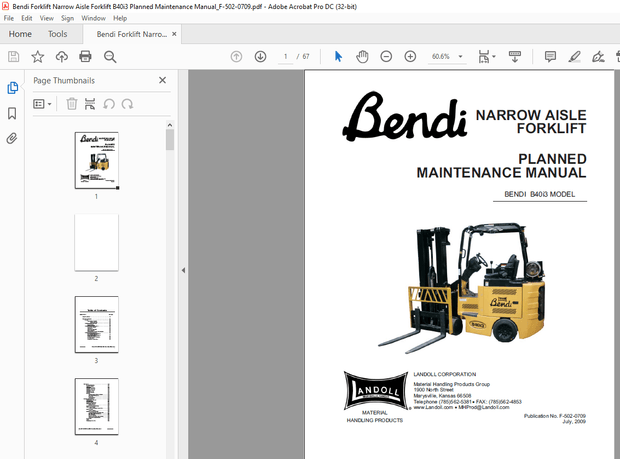Select the Highlight pen tool
Viewport: 620px width, 459px height.
[x=575, y=57]
